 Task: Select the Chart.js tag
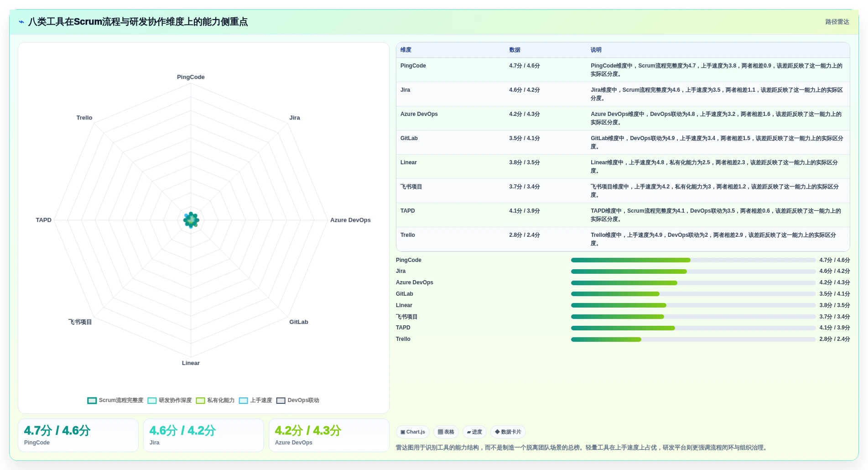413,432
